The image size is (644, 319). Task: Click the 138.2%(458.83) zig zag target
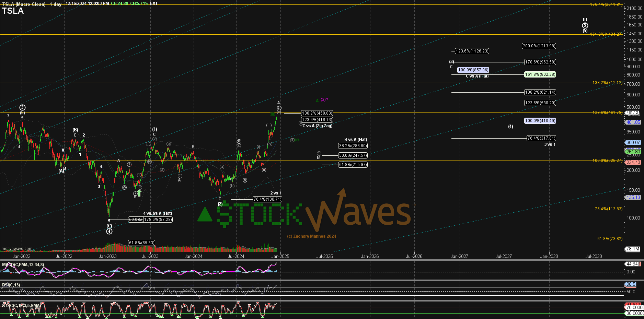coord(317,113)
